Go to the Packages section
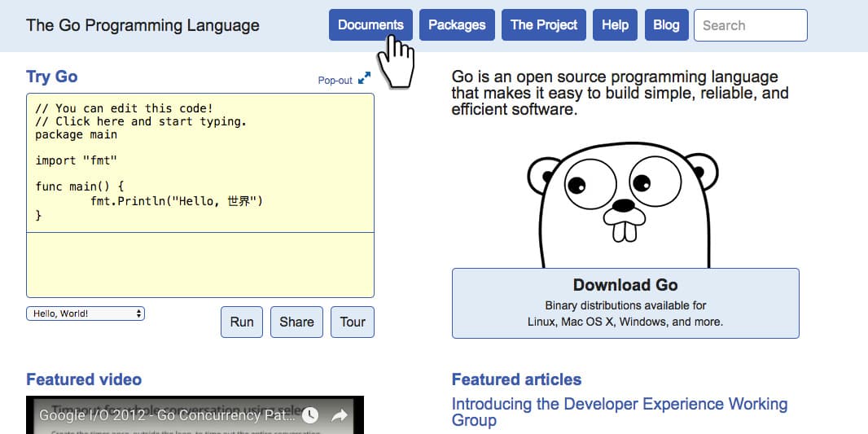 coord(457,24)
